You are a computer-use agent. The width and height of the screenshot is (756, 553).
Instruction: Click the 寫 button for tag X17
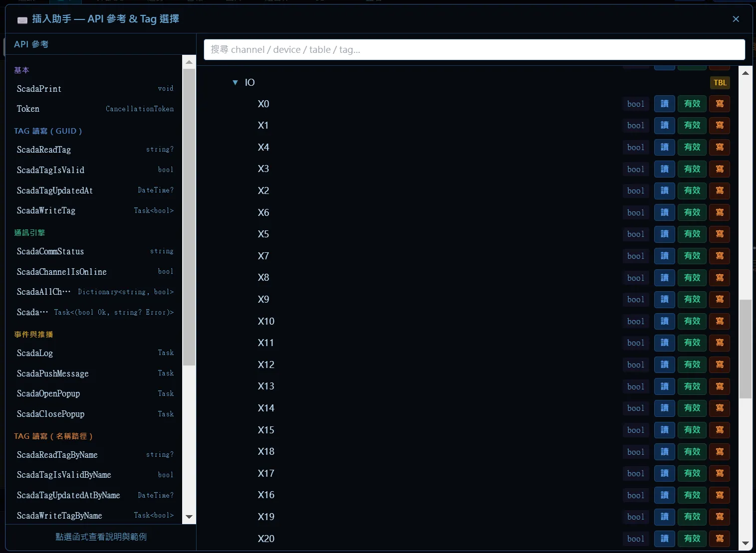pos(719,473)
